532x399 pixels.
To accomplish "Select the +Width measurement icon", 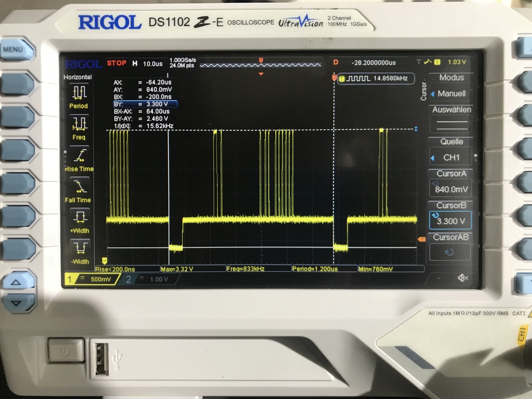I will pos(80,217).
